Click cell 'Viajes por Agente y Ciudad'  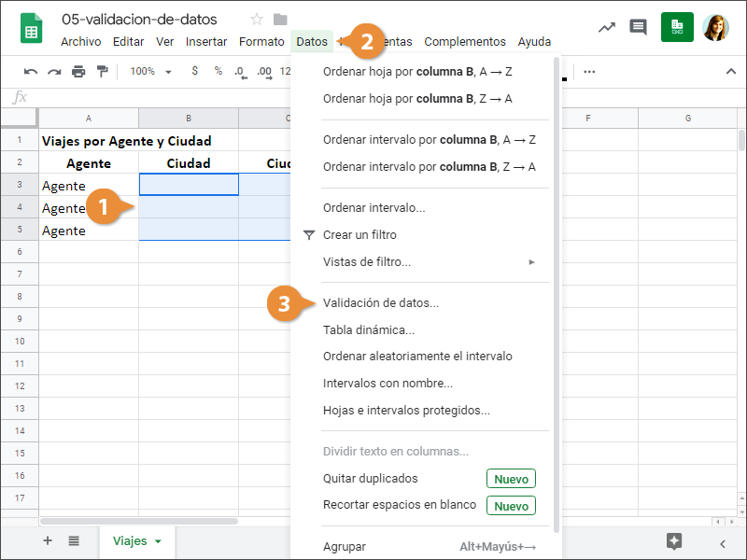[127, 141]
